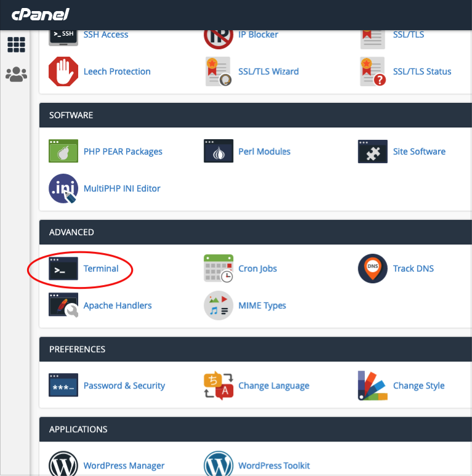Viewport: 472px width, 476px height.
Task: Click the SSH Access icon
Action: (x=63, y=38)
